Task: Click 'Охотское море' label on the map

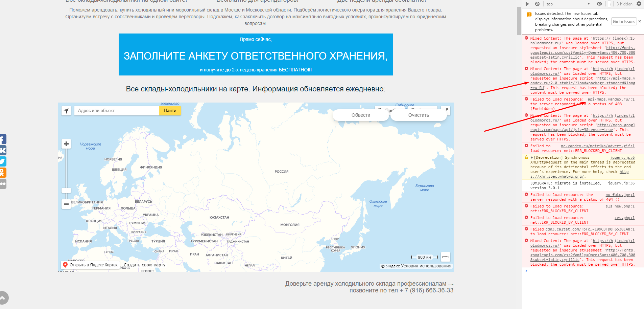Action: [378, 203]
